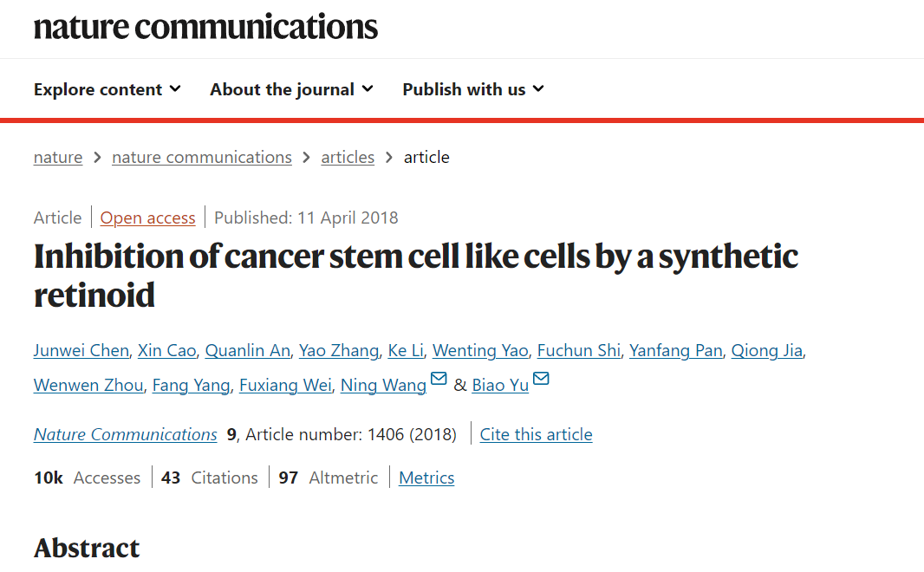This screenshot has width=924, height=572.
Task: Click the nature communications logo
Action: point(205,27)
